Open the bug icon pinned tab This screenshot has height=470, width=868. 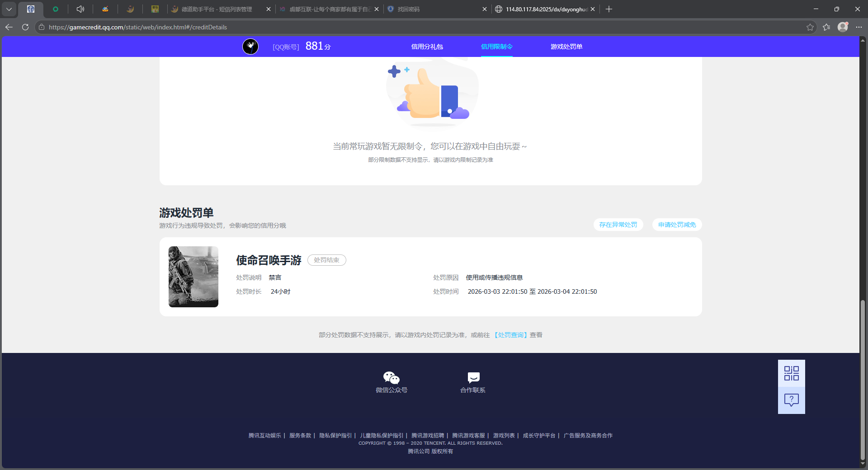(105, 9)
